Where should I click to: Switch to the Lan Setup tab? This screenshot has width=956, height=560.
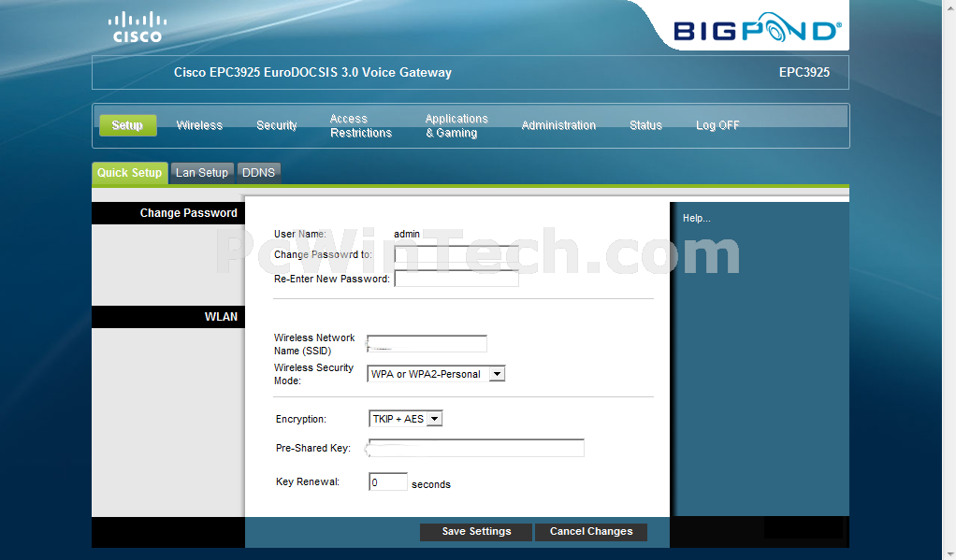pos(202,173)
